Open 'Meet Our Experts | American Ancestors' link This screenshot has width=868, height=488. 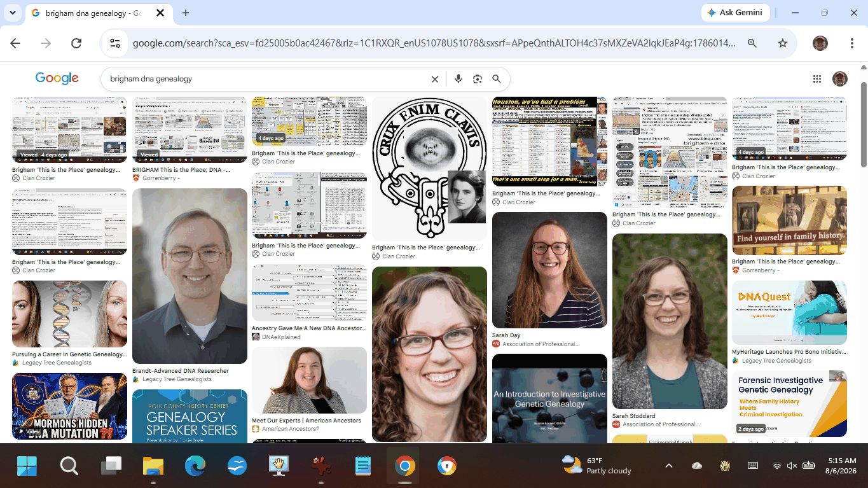[307, 421]
